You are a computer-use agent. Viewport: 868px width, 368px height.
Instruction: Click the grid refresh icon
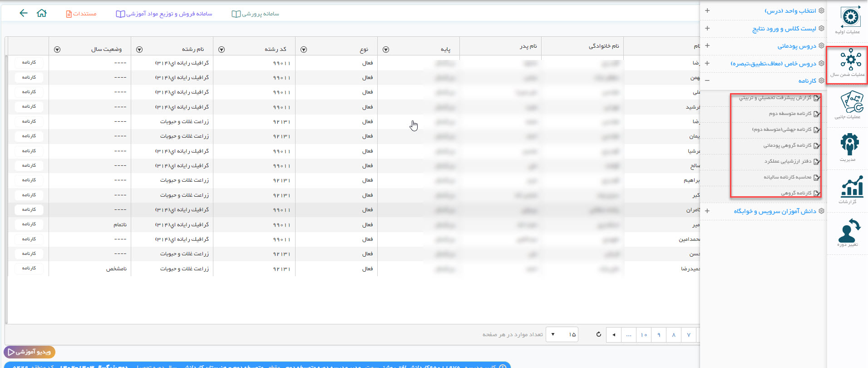click(x=599, y=334)
